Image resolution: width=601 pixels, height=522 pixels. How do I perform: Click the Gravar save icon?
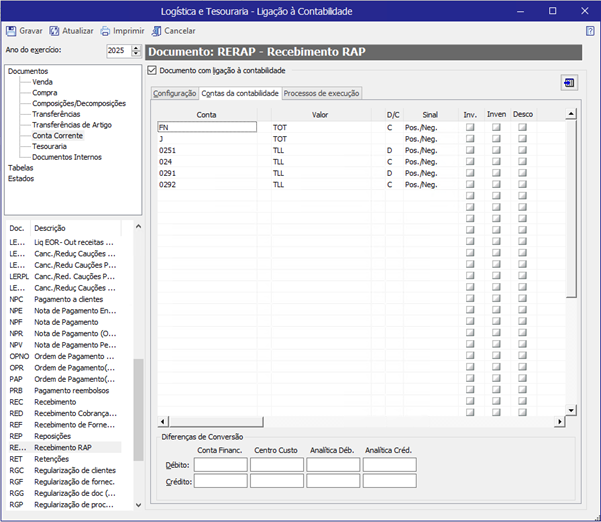(11, 31)
